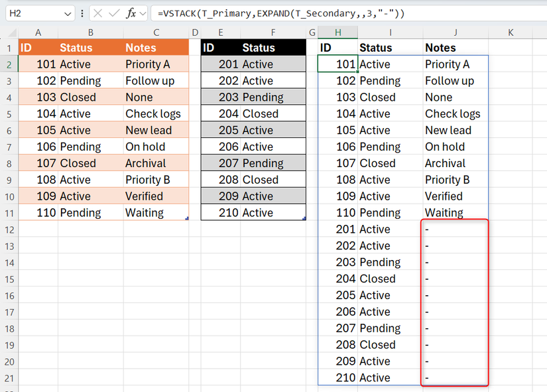The image size is (547, 392).
Task: Click cell J9 'Priority B'
Action: click(x=456, y=180)
